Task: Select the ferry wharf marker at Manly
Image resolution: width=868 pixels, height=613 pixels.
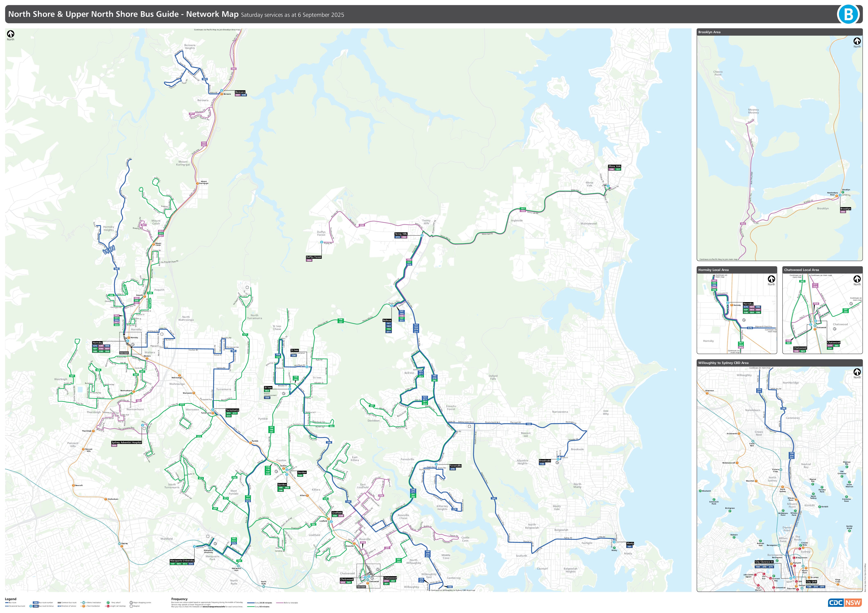Action: pos(614,548)
